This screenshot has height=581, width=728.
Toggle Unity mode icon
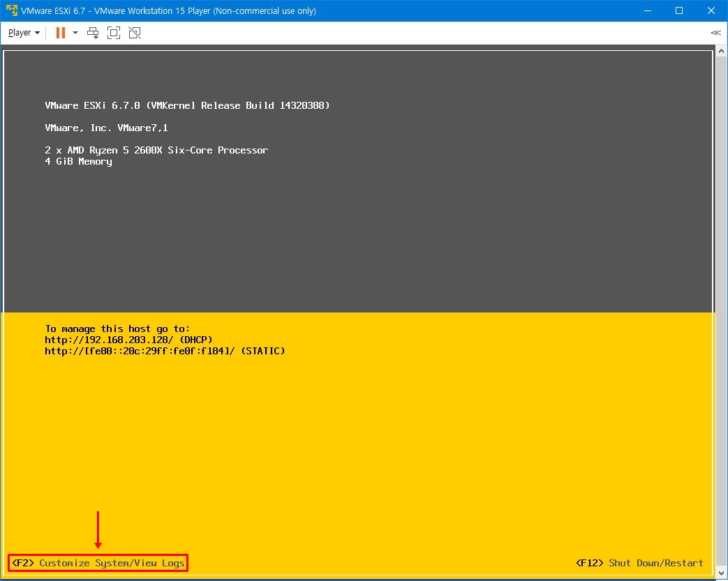(x=135, y=33)
